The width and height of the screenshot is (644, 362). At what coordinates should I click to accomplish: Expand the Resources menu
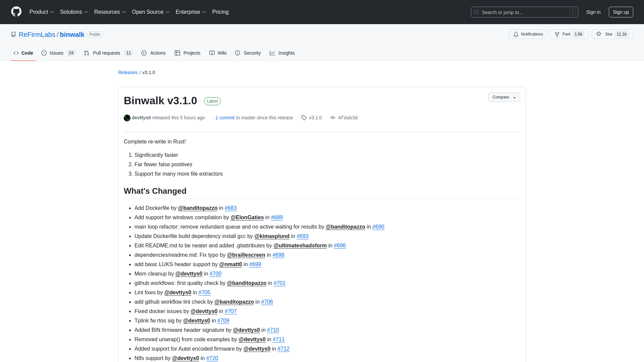[110, 12]
